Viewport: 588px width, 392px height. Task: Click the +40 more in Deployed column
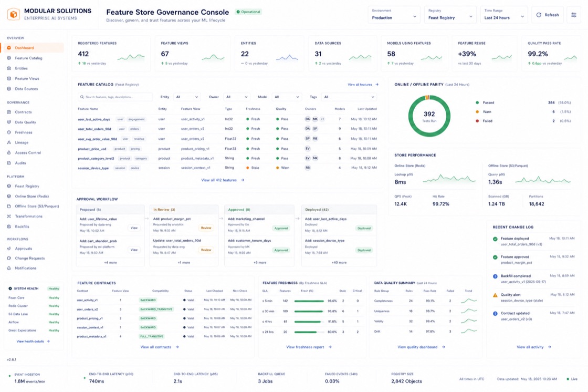tap(339, 263)
